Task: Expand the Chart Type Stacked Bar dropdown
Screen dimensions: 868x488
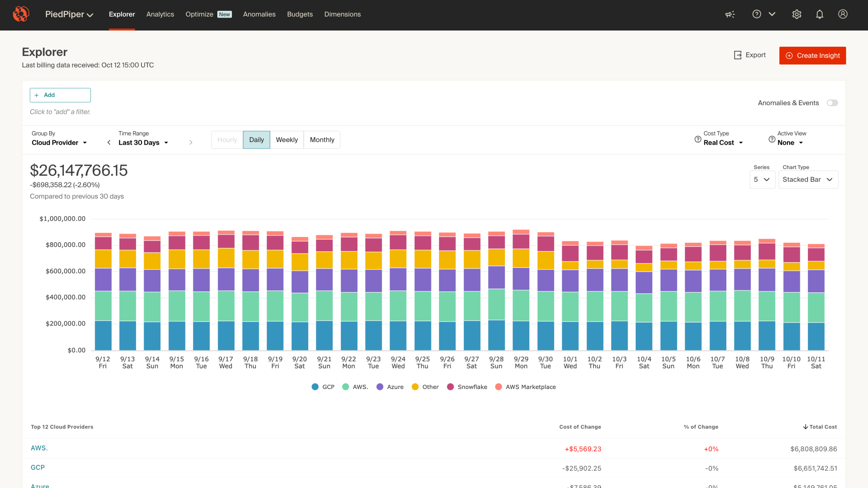Action: pyautogui.click(x=808, y=179)
